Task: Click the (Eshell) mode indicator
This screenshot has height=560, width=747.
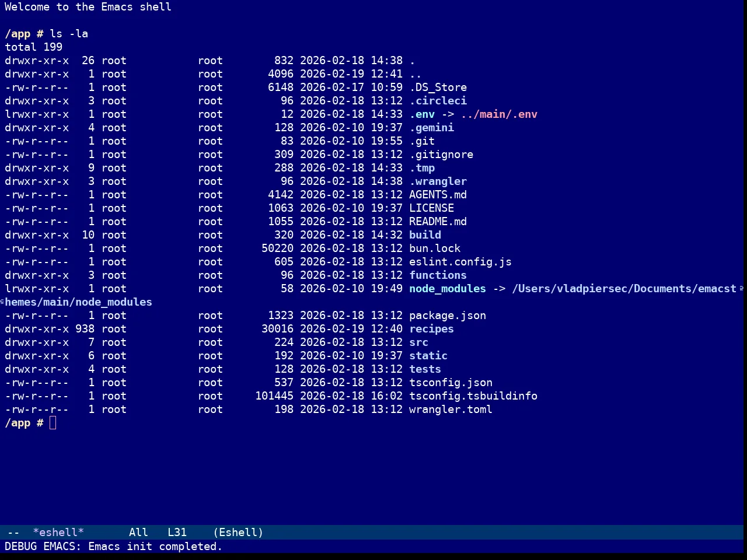Action: pos(238,533)
